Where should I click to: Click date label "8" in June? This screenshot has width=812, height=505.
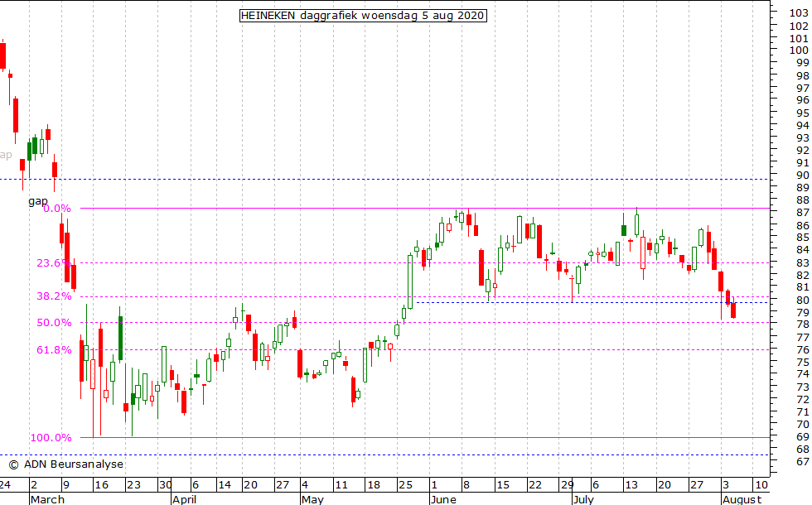pos(466,485)
